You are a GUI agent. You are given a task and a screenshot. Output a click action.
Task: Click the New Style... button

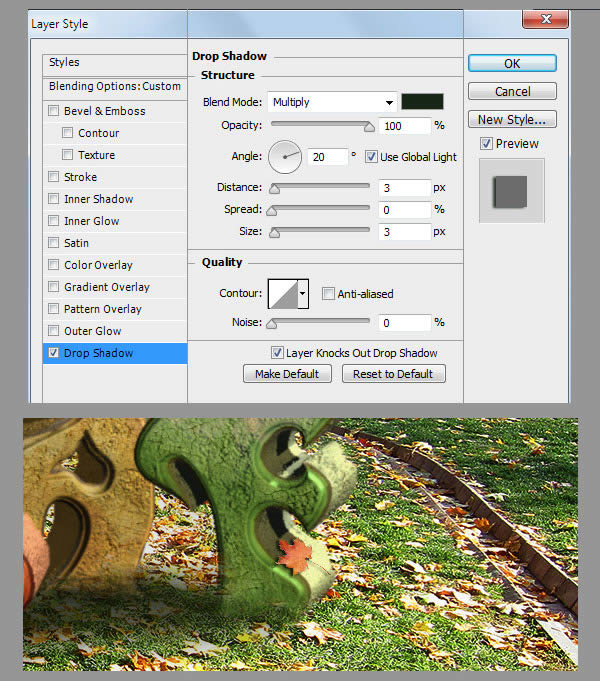pyautogui.click(x=512, y=119)
